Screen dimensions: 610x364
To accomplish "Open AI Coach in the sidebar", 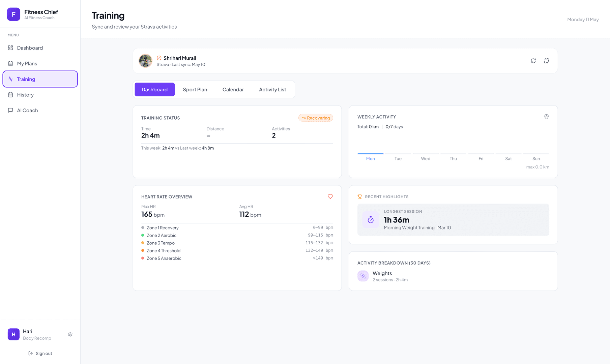I will coord(40,110).
